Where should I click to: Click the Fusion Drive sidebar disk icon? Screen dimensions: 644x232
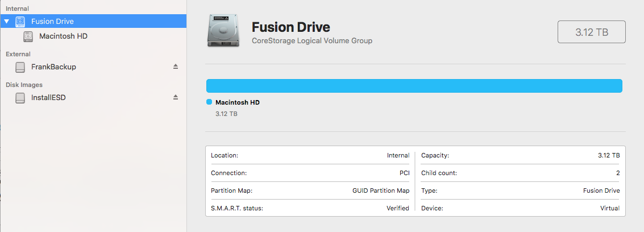pyautogui.click(x=20, y=22)
